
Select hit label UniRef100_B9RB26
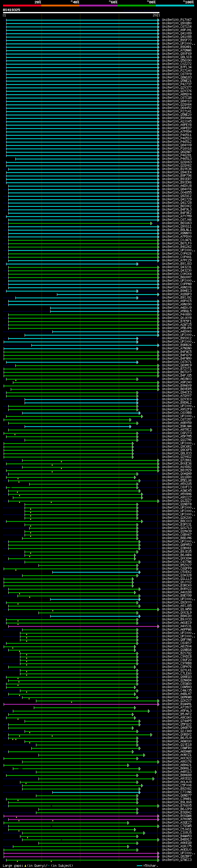coord(177,345)
